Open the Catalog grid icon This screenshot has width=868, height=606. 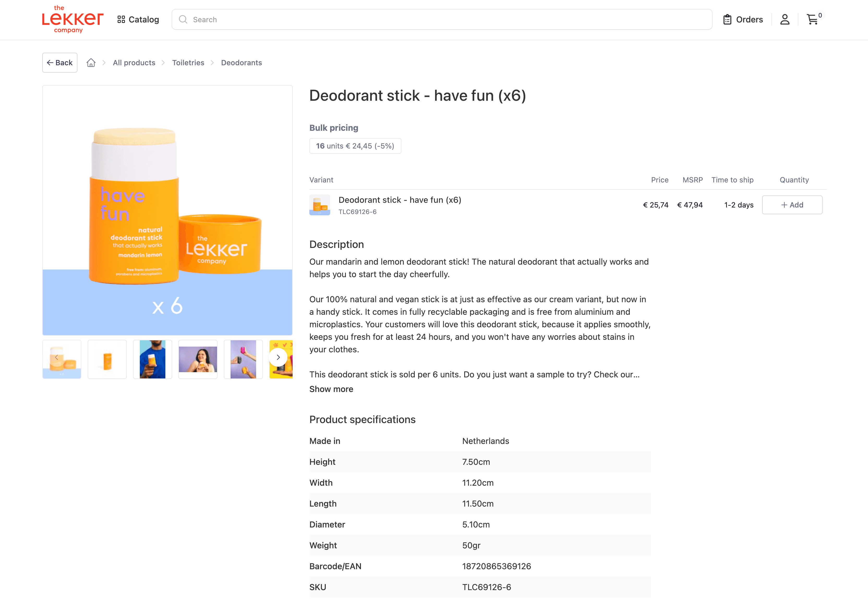(121, 19)
